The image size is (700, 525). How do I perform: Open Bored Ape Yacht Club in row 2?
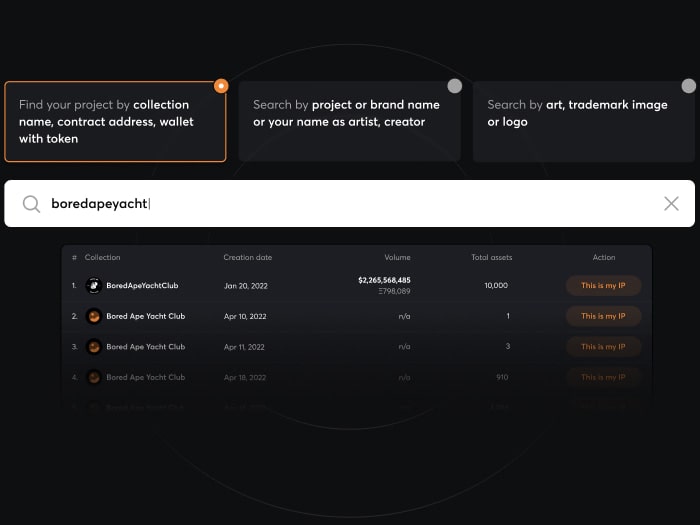pyautogui.click(x=146, y=316)
